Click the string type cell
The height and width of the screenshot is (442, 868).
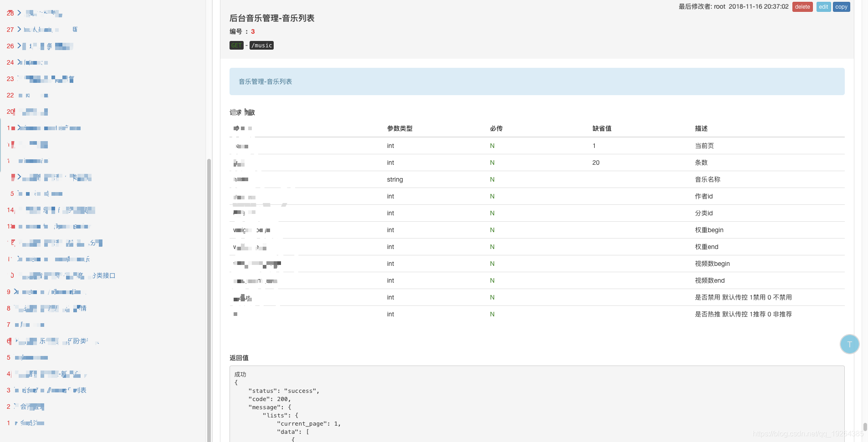(395, 179)
